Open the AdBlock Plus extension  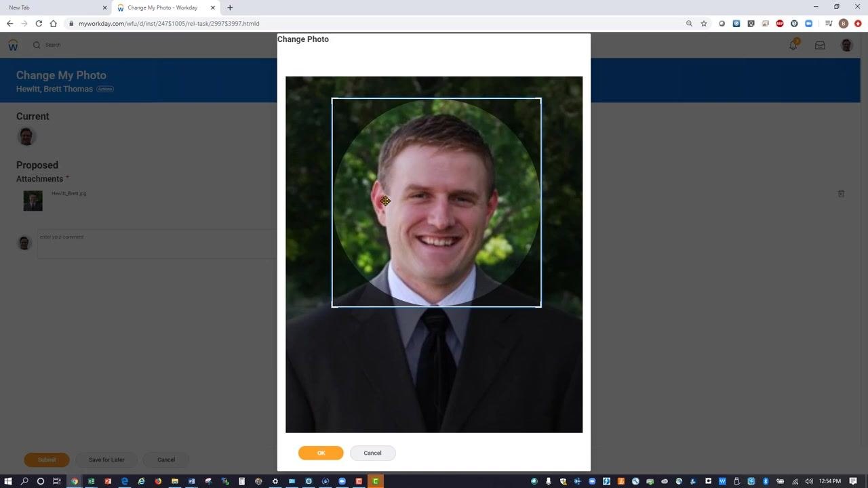[780, 23]
